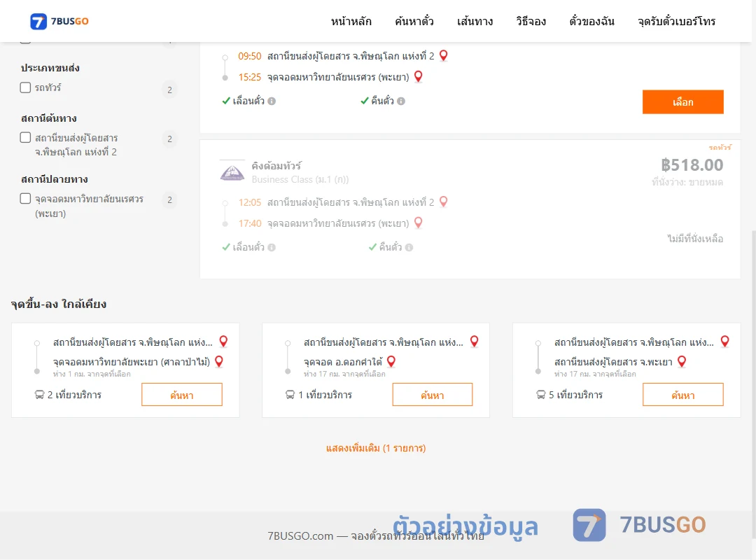
Task: Tick origin station Phitsanulok terminal 2 checkbox
Action: pos(26,137)
